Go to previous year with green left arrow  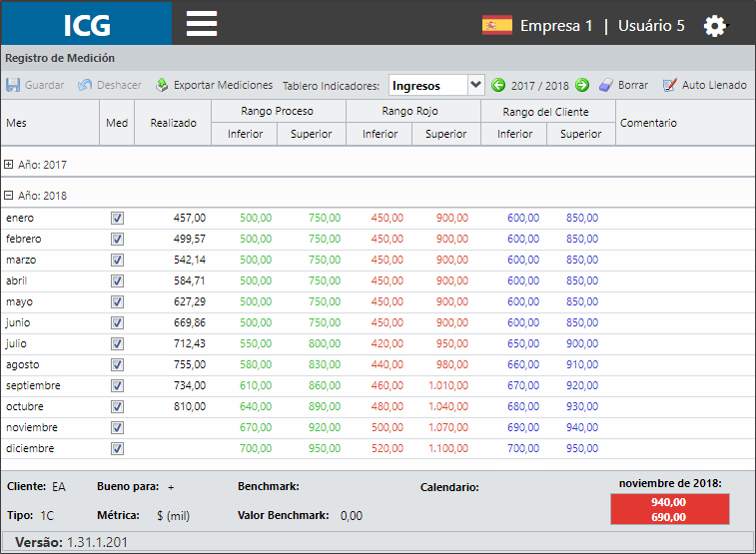point(498,85)
